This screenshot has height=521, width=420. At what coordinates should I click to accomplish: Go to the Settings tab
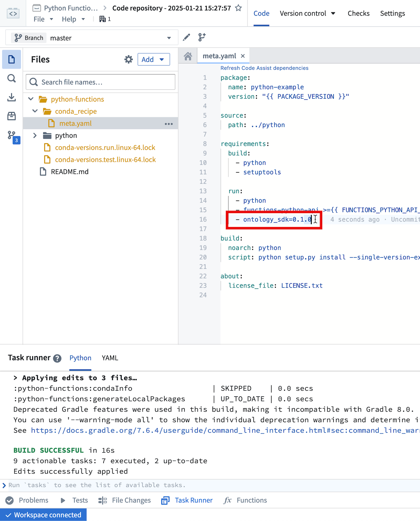point(392,13)
